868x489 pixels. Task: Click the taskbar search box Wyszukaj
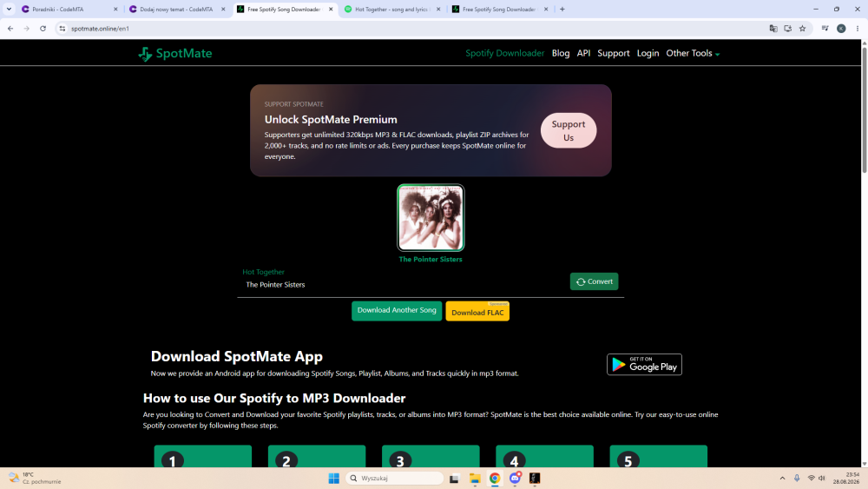click(395, 479)
